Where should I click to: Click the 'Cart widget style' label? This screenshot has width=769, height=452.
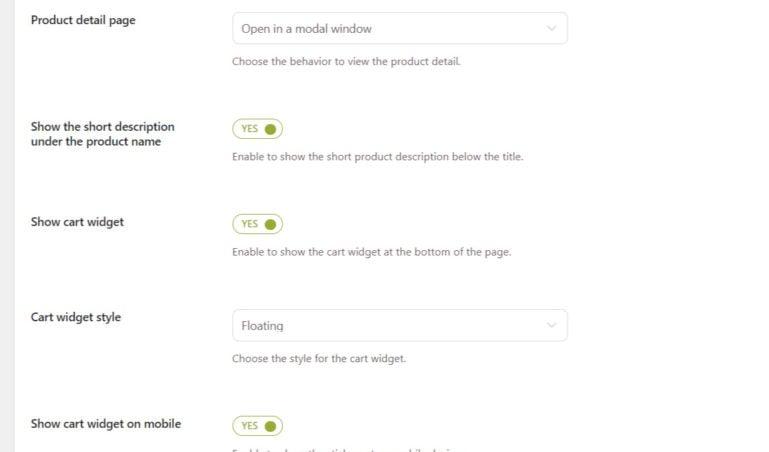tap(76, 317)
